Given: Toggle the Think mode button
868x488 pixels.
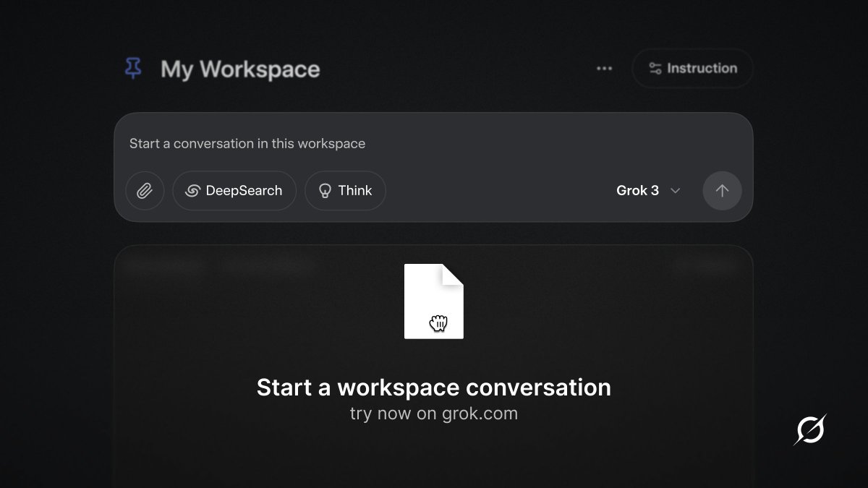Looking at the screenshot, I should click(345, 191).
